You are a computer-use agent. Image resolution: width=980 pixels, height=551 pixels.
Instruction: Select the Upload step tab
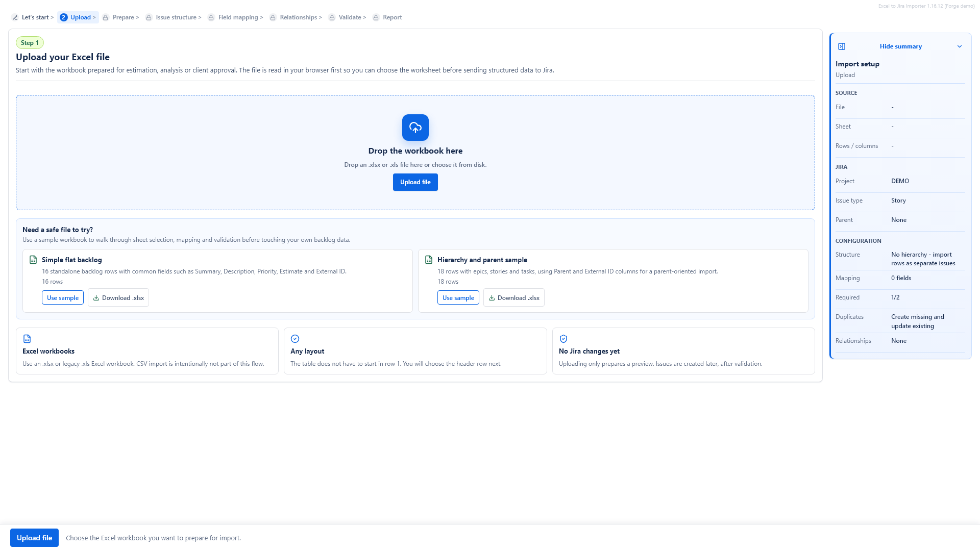click(78, 17)
